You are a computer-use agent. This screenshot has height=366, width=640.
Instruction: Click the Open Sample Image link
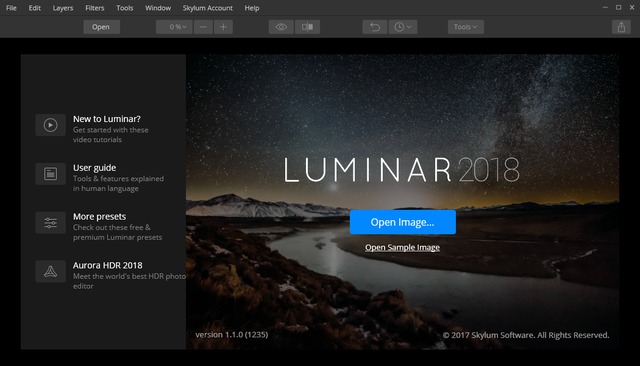[x=402, y=247]
